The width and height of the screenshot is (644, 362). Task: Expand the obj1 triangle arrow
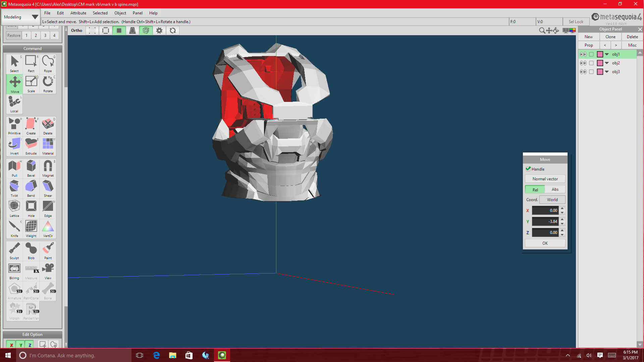pos(607,54)
